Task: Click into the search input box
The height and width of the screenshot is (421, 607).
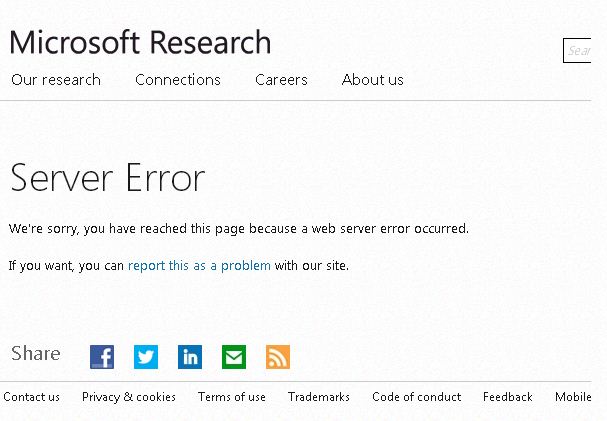Action: click(x=580, y=50)
